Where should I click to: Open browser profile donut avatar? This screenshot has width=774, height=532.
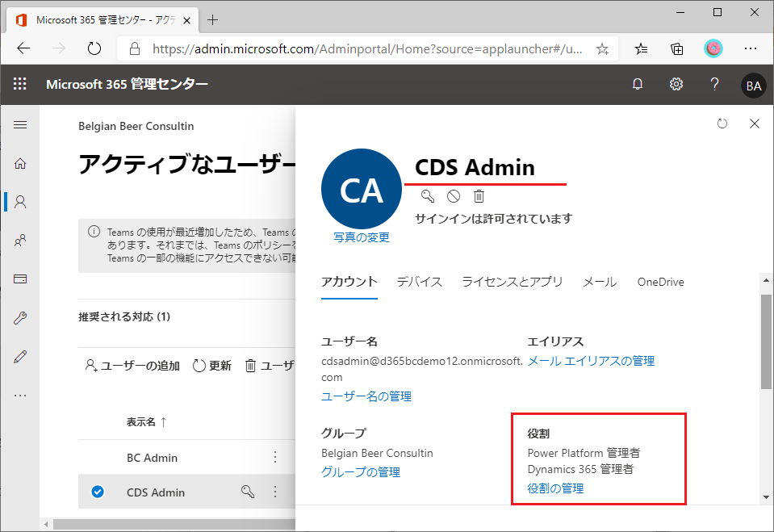pos(713,48)
